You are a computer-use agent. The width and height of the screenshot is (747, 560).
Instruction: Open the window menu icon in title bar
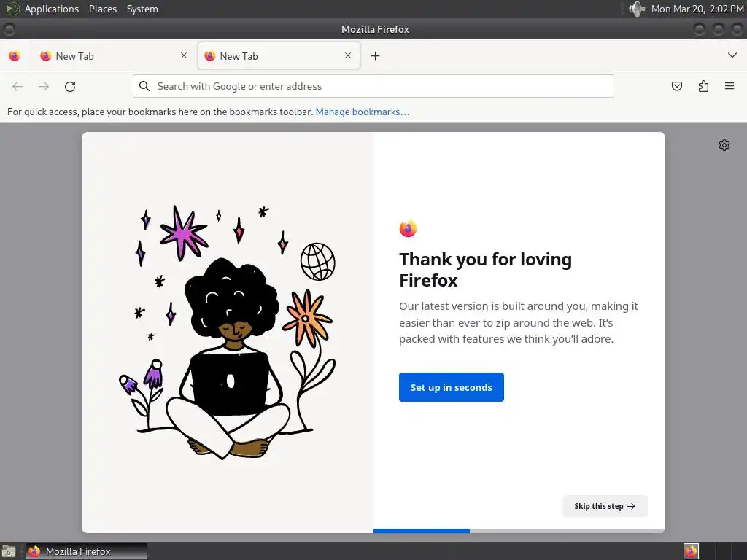tap(9, 29)
